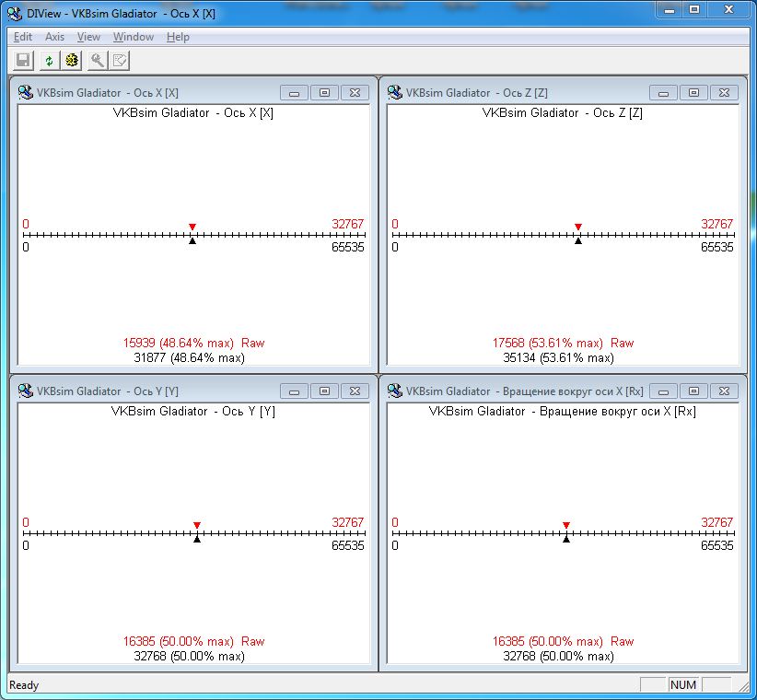Click the Save toolbar icon
The height and width of the screenshot is (700, 757).
(x=24, y=61)
